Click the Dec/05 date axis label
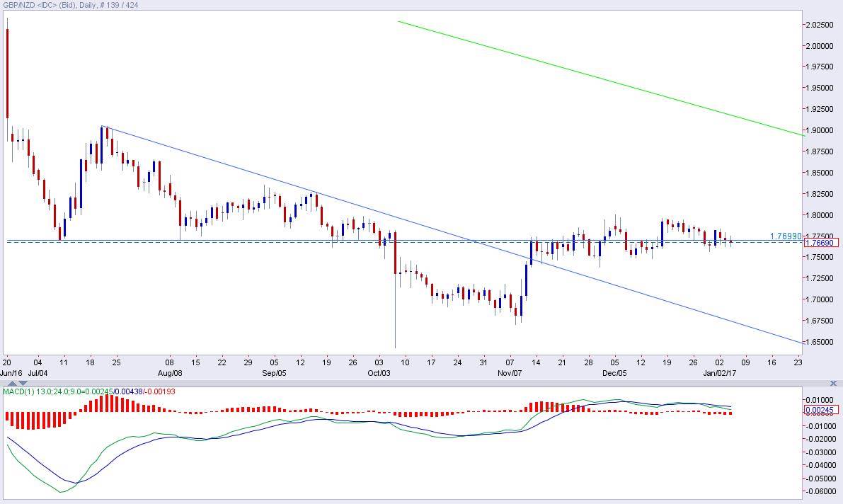843x504 pixels. pos(614,373)
